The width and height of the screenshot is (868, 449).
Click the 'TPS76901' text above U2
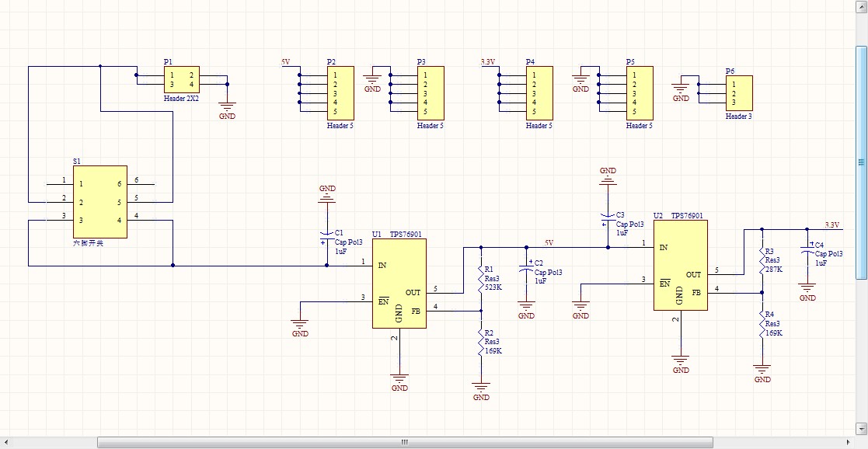(687, 215)
